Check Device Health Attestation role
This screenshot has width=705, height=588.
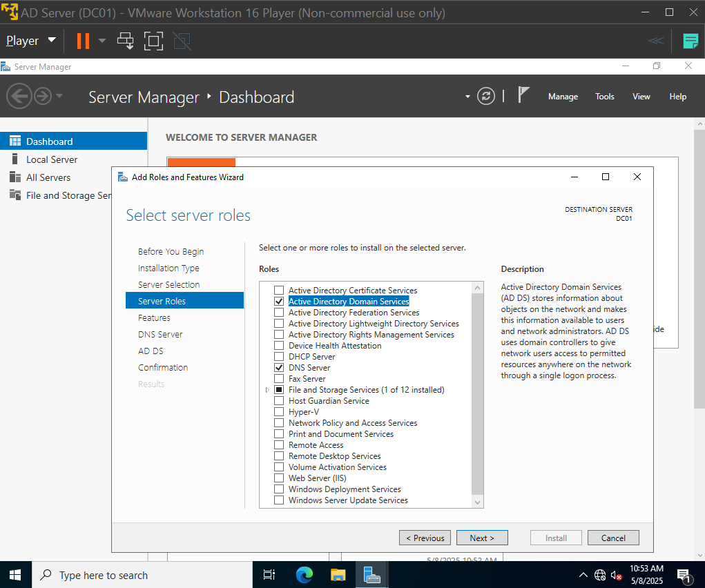point(279,346)
